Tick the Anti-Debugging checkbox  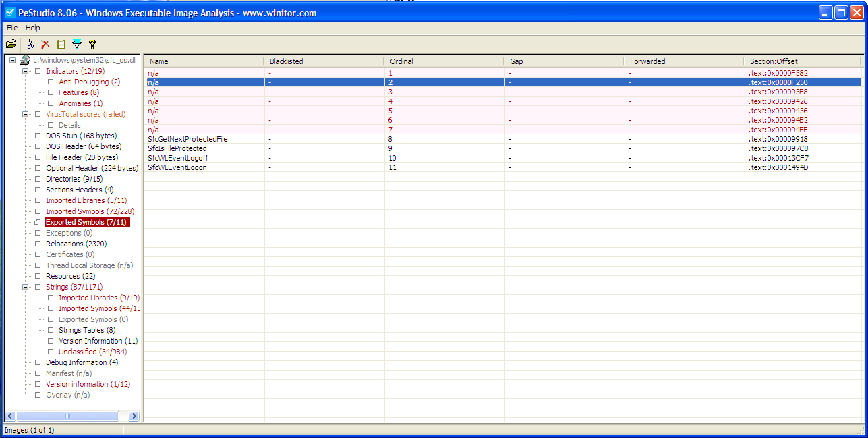[x=51, y=82]
